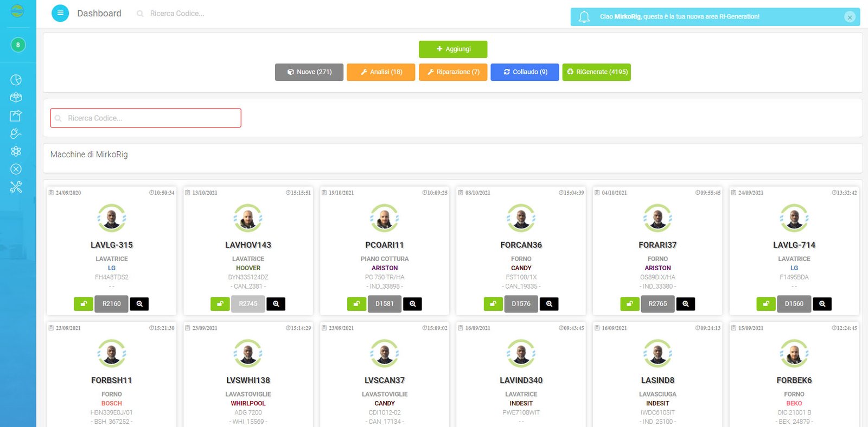Open the plug sidebar icon
The width and height of the screenshot is (868, 427).
pyautogui.click(x=16, y=133)
